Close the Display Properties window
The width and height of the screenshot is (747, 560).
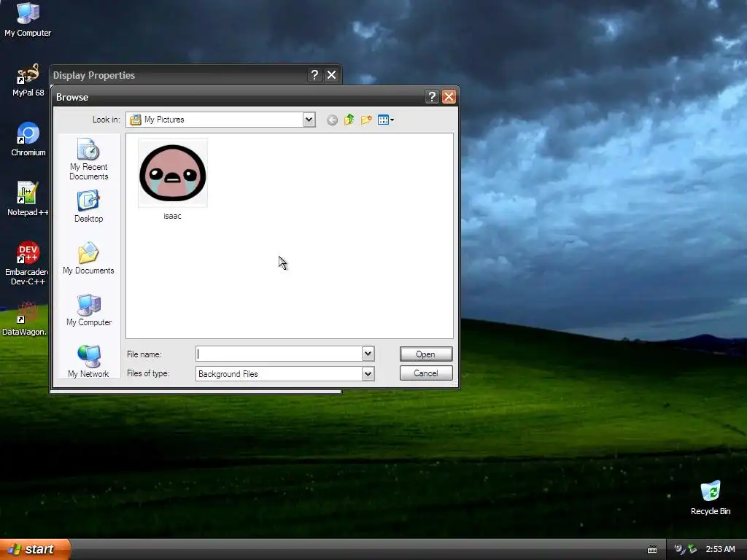(x=332, y=75)
